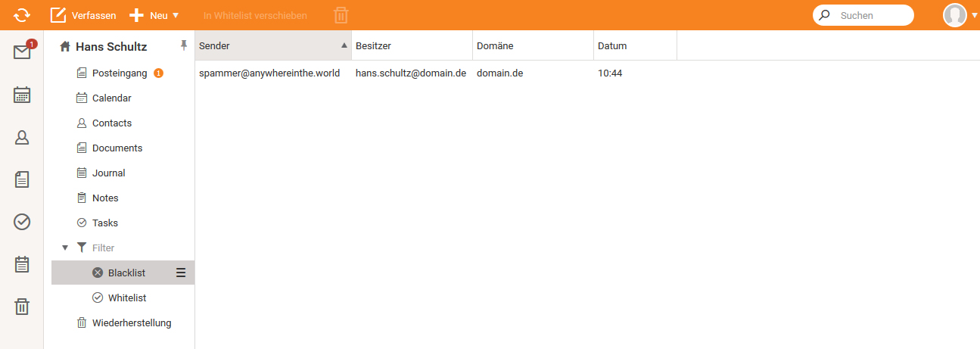Collapse the Filter tree section
This screenshot has height=349, width=980.
pos(65,248)
